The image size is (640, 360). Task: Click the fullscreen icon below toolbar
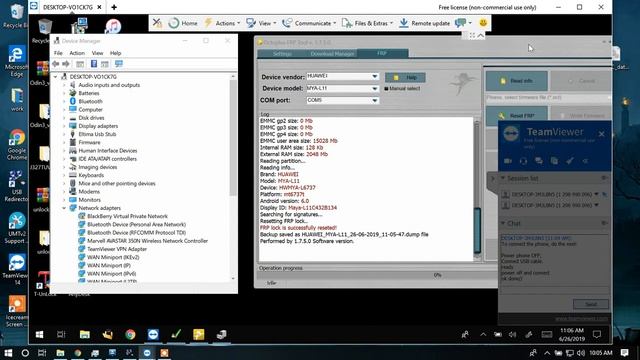click(472, 36)
